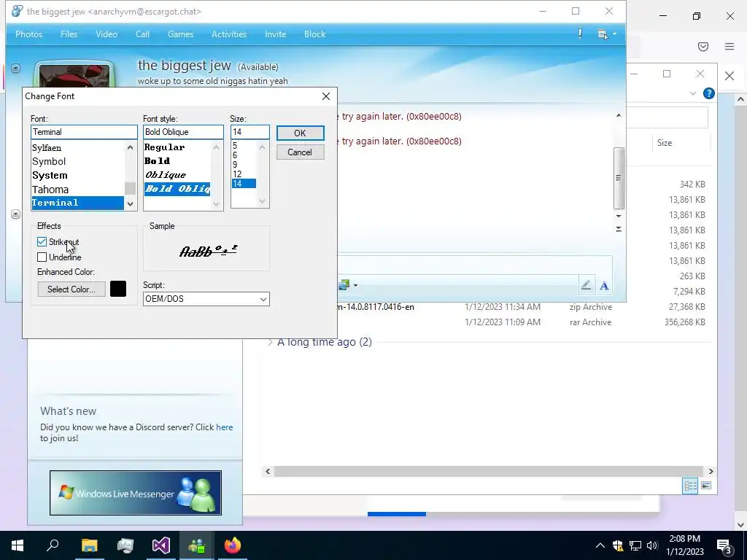Open the Explorer help question icon
Screen dimensions: 747x560
click(x=709, y=93)
